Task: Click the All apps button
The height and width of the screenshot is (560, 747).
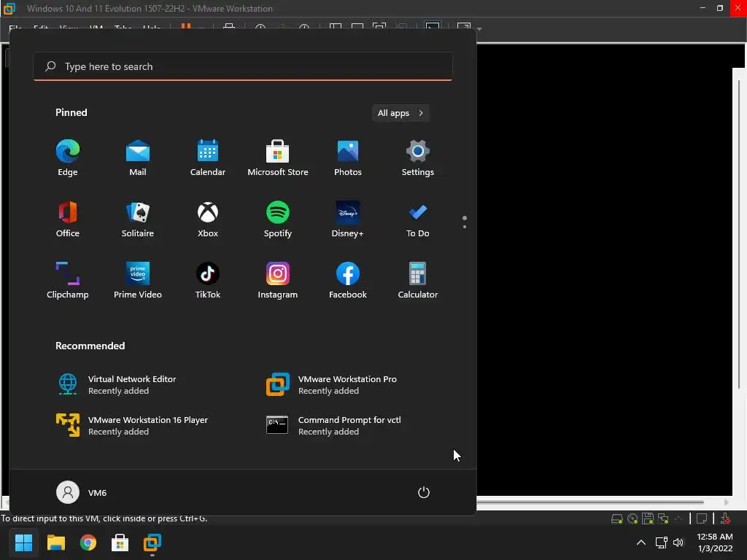Action: [400, 113]
